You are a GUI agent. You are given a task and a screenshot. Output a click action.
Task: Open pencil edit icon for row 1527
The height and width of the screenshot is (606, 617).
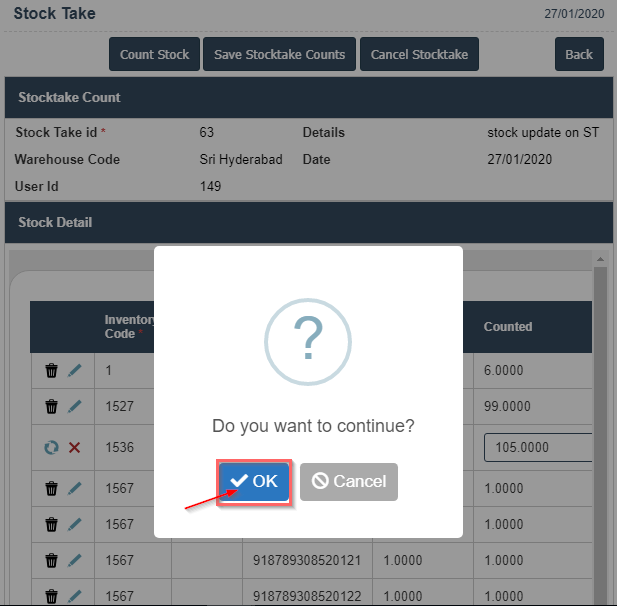point(75,407)
